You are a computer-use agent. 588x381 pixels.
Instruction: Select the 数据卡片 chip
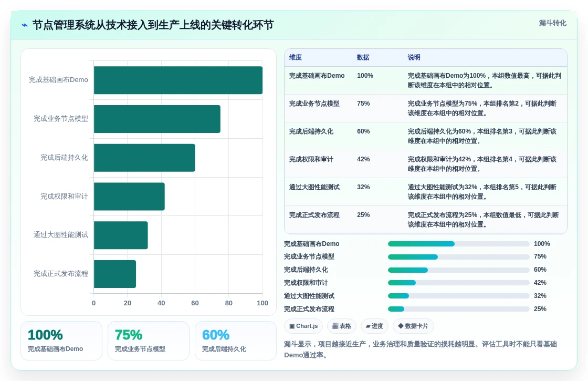pyautogui.click(x=413, y=326)
